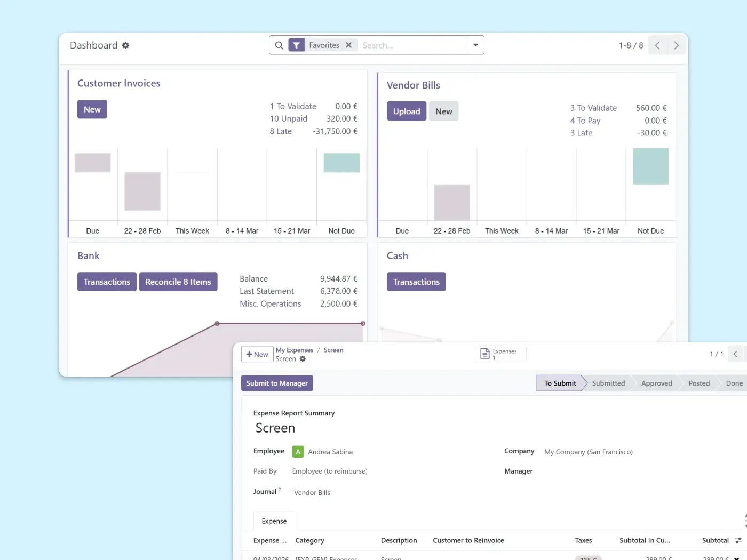Click Reconcile 8 Items button
Image resolution: width=747 pixels, height=560 pixels.
click(178, 282)
